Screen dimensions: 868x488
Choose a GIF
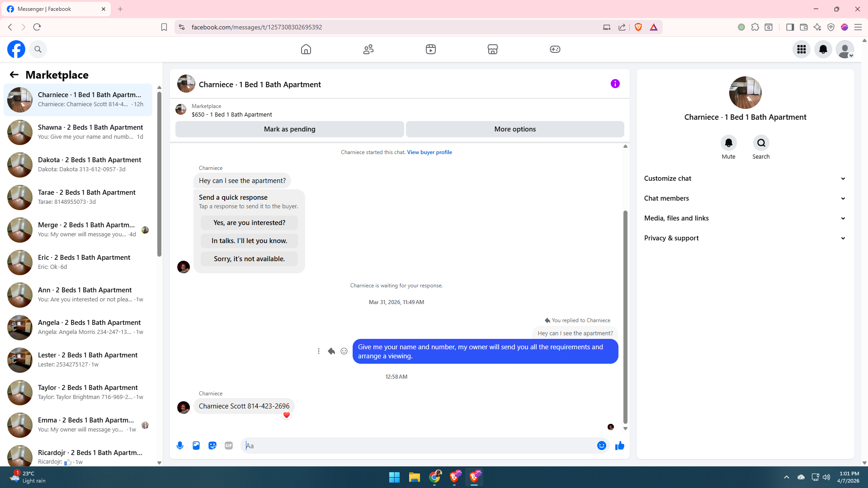(229, 446)
